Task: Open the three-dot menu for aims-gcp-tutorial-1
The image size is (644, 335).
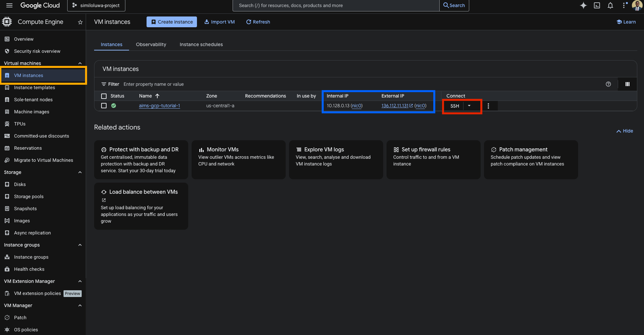Action: (x=489, y=106)
